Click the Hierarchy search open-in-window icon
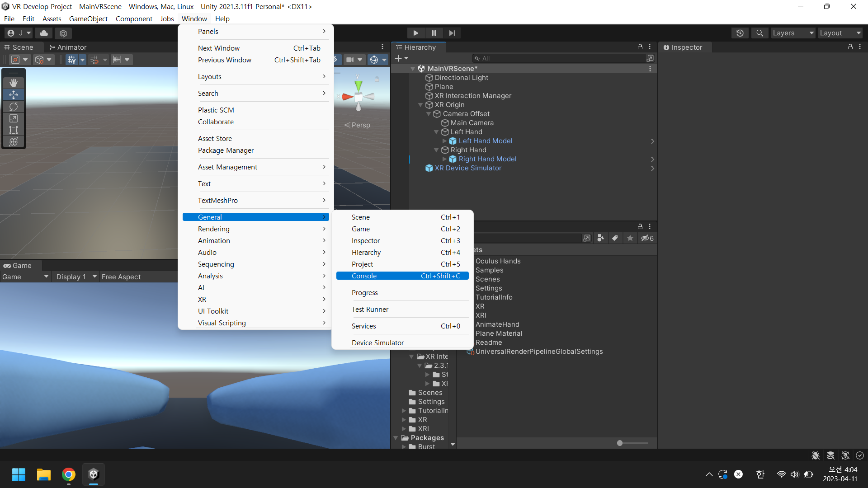Viewport: 868px width, 488px height. coord(650,58)
